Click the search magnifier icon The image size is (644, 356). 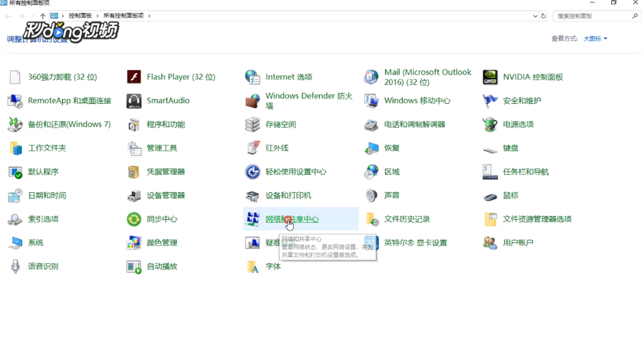point(635,16)
